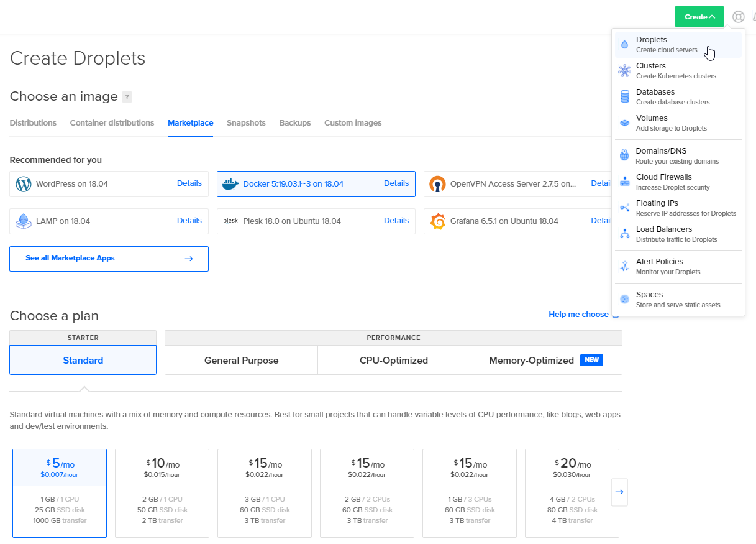Click the Docker whale icon
This screenshot has height=544, width=756.
tap(230, 184)
